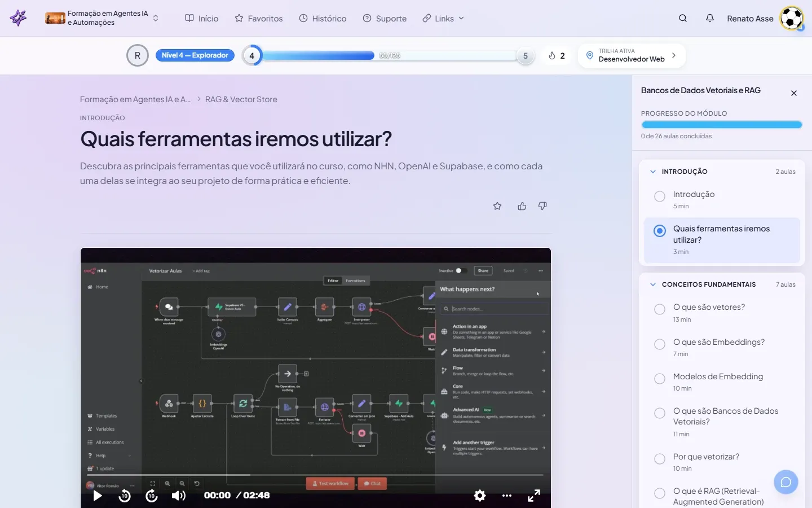Click breadcrumb Formação em Agentes IA

tap(135, 99)
